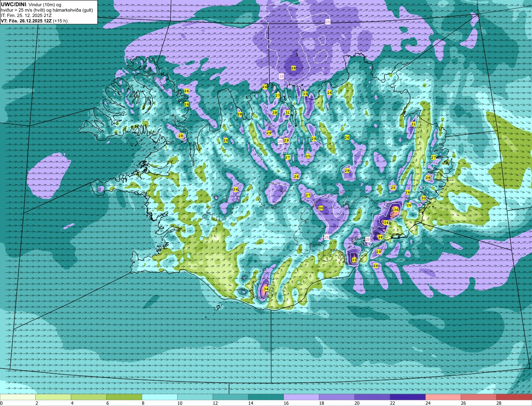This screenshot has height=406, width=532.
Task: Click the legend tick label 2
Action: [x=37, y=403]
